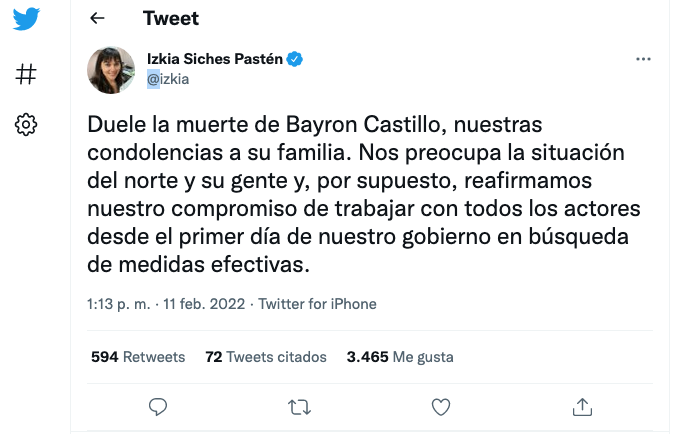Reply to the tweet via speech bubble icon
Image resolution: width=673 pixels, height=434 pixels.
pyautogui.click(x=158, y=407)
